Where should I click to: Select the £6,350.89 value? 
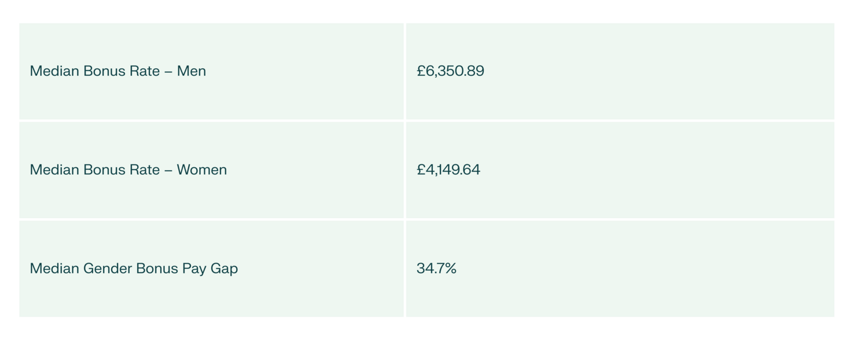tap(450, 71)
